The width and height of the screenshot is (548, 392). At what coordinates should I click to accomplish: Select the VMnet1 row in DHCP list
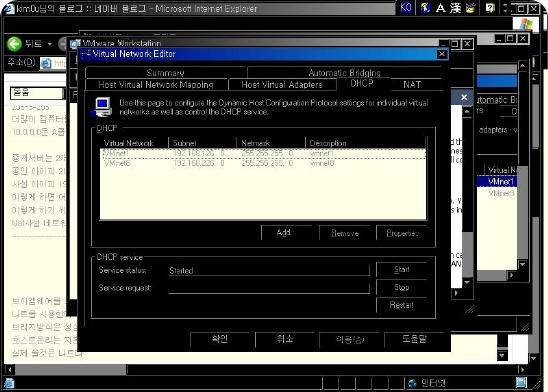263,153
